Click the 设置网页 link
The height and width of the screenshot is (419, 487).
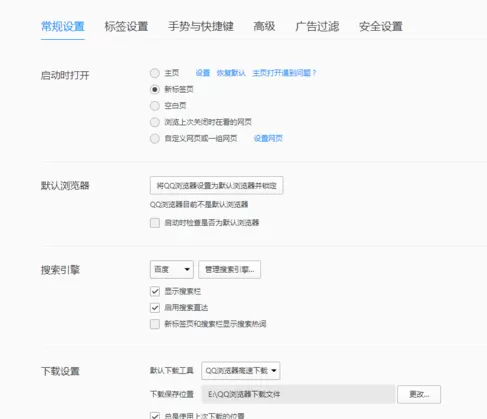pos(268,138)
